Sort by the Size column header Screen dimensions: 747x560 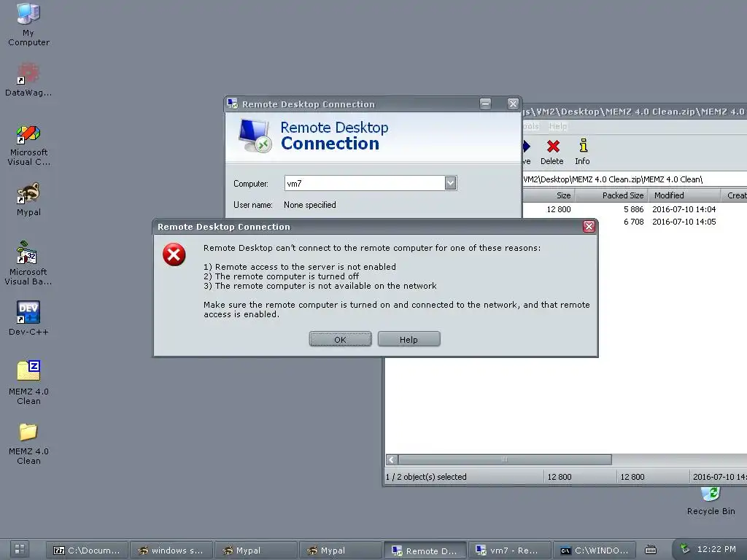coord(549,195)
